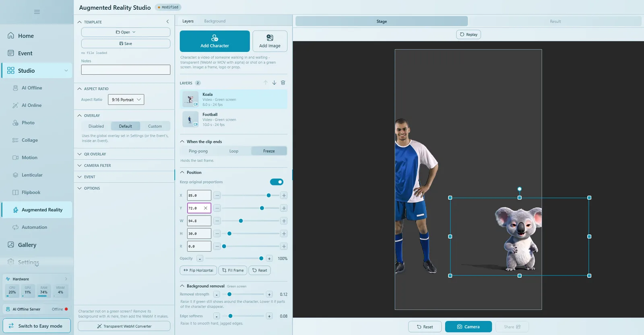The height and width of the screenshot is (335, 644).
Task: Switch to the Result tab
Action: point(555,21)
